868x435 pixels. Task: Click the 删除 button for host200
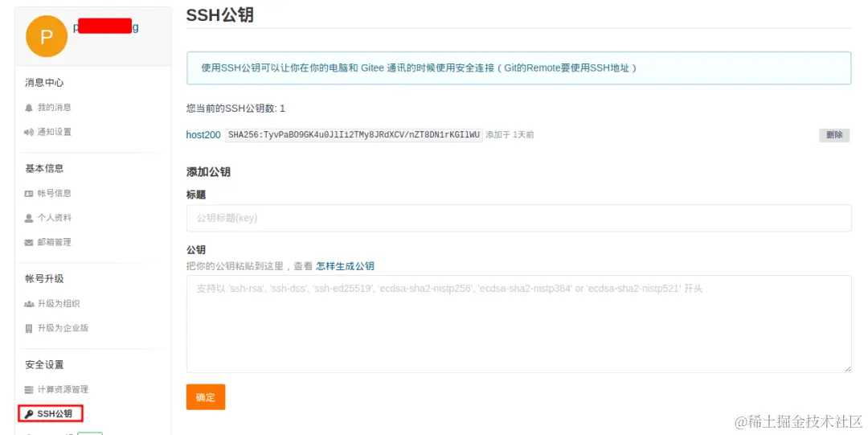coord(834,134)
